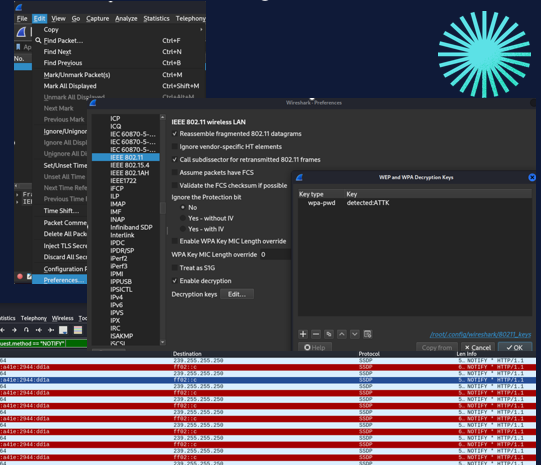Image resolution: width=541 pixels, height=465 pixels.
Task: Click the Help button in keys dialog
Action: click(314, 347)
